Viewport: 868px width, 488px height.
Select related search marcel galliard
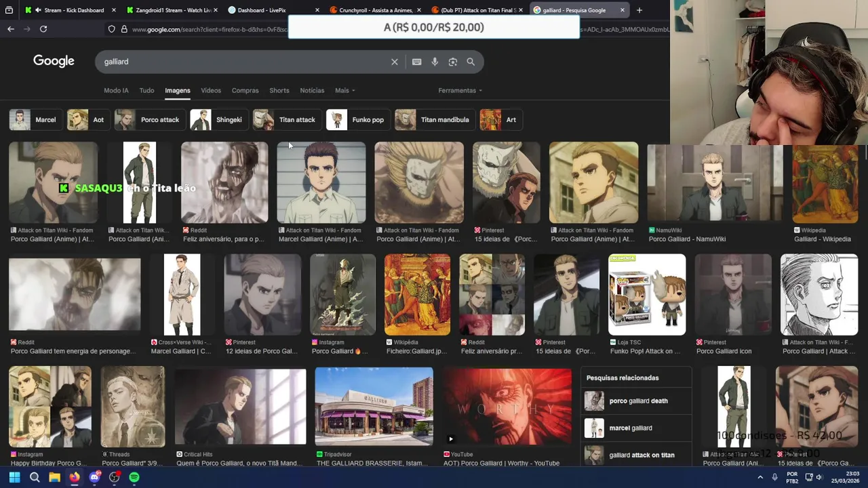[x=637, y=428]
